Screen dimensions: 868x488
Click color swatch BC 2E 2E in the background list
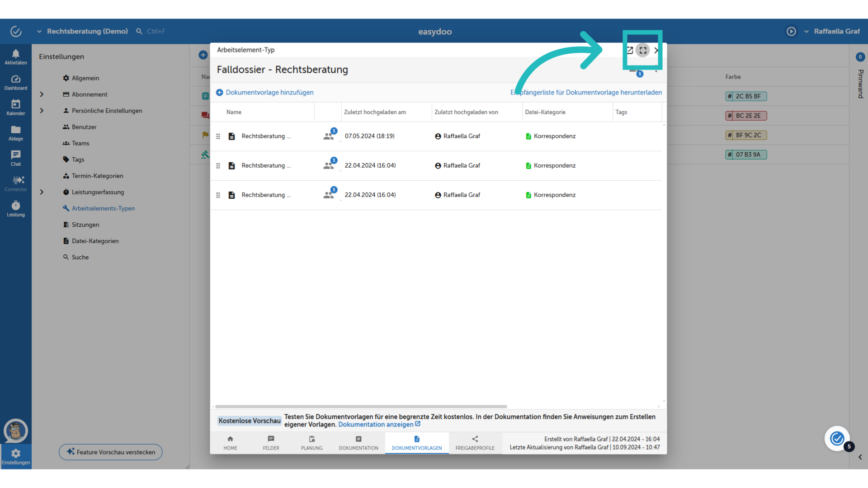(746, 116)
